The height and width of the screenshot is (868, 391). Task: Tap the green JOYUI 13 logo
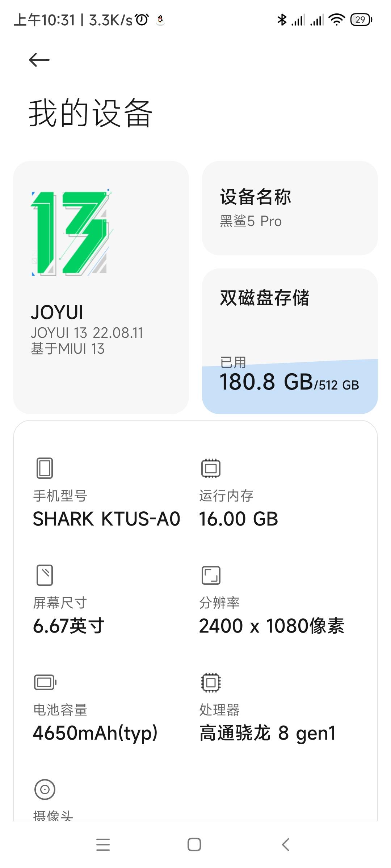tap(71, 233)
